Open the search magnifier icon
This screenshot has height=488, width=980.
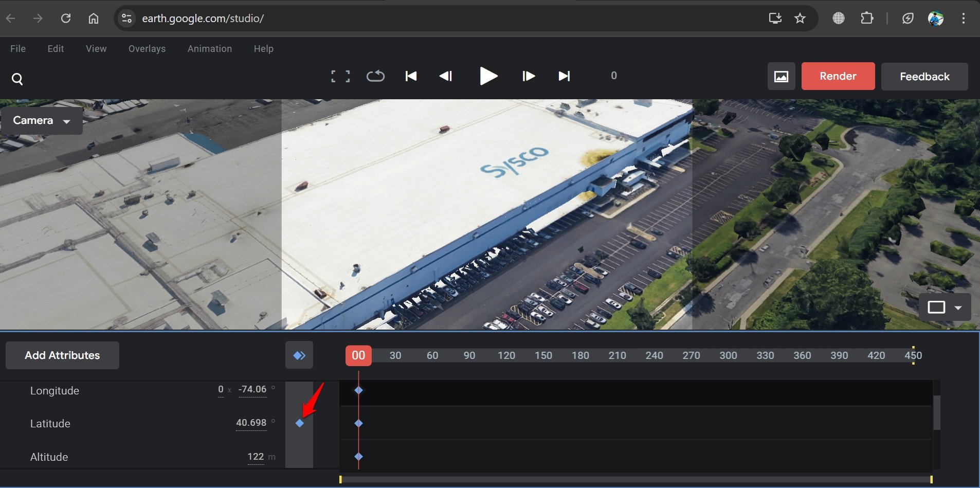[17, 79]
